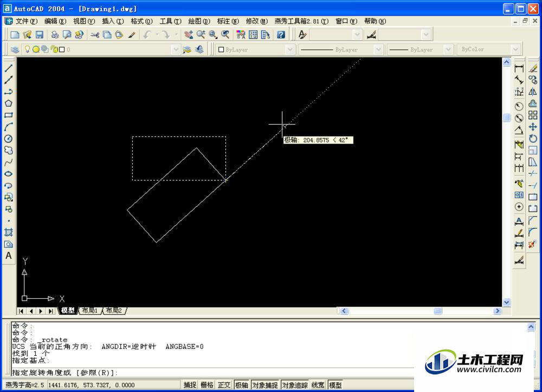Toggle 对象捕捉 (object snap)
Screen dimensions: 542x392
pos(265,385)
